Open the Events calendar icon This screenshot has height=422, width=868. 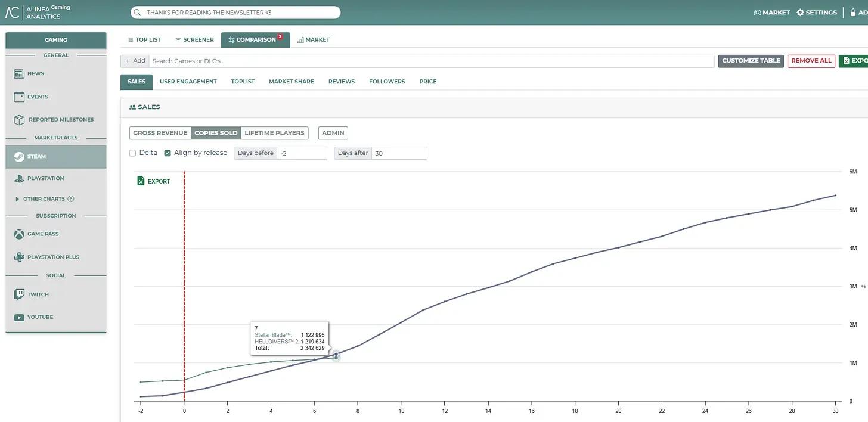[19, 97]
